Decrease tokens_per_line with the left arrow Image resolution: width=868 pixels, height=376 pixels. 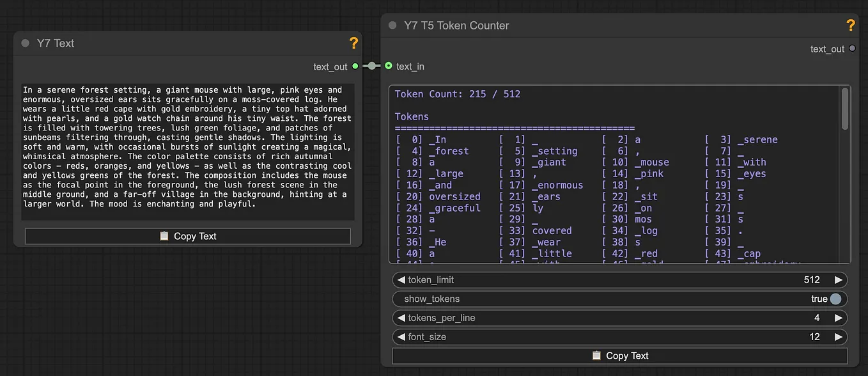[x=401, y=318]
